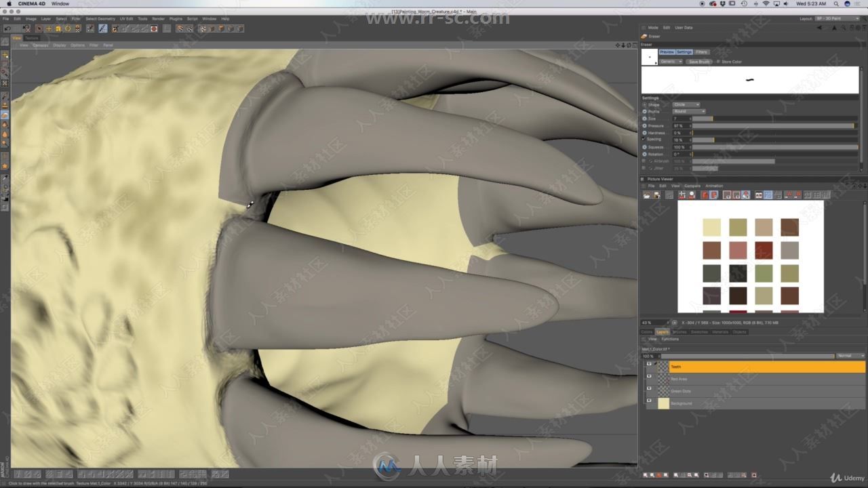Open Picture Viewer open-file folder icon
Viewport: 868px width, 488px height.
click(647, 195)
